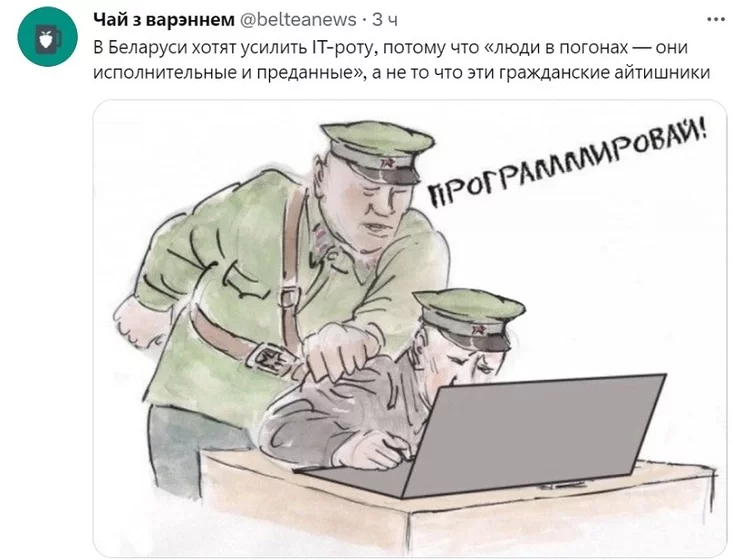Click the seated soldier's green cap

(x=469, y=317)
